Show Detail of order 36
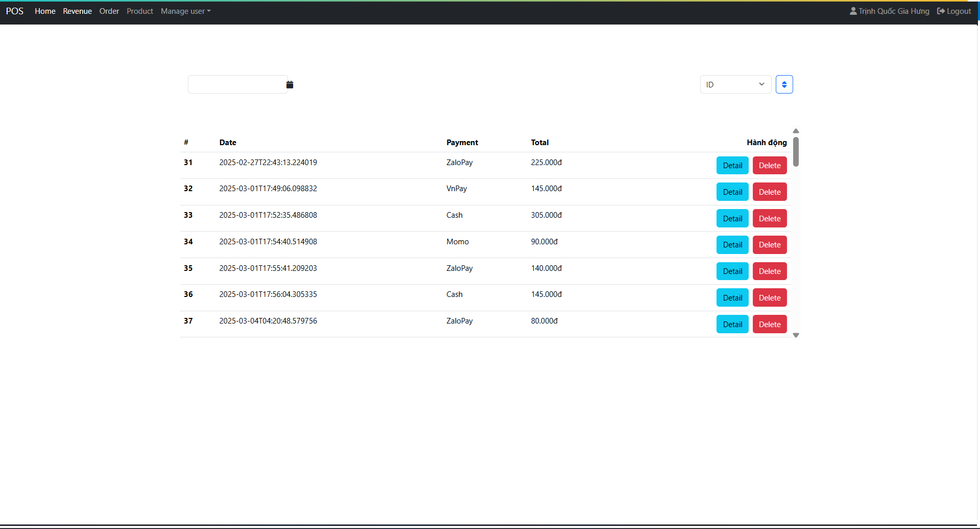Viewport: 980px width, 529px height. (x=732, y=298)
